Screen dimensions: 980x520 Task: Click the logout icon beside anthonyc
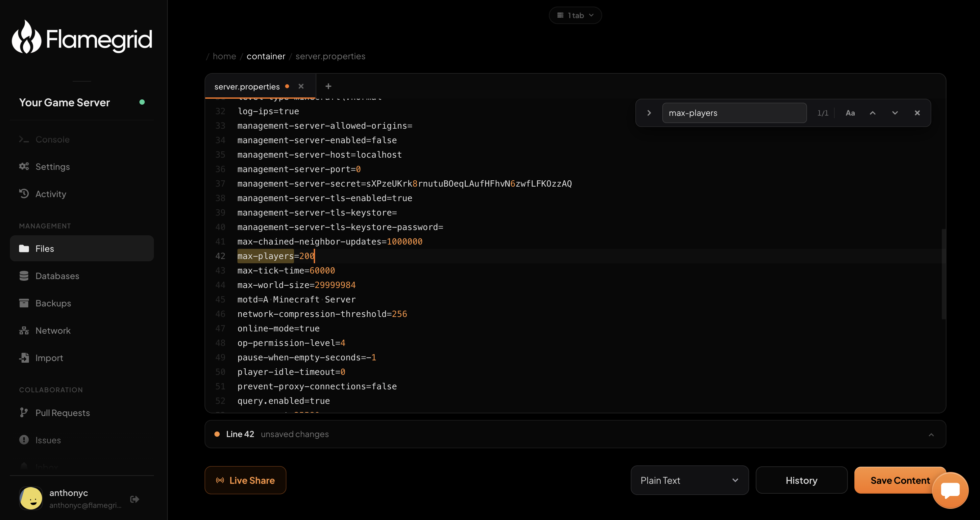pos(135,499)
